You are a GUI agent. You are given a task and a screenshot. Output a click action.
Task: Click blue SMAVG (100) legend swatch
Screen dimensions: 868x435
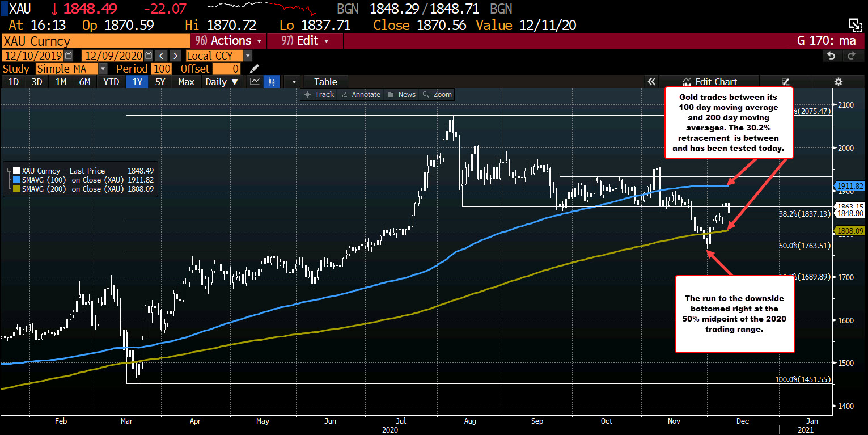click(x=16, y=180)
